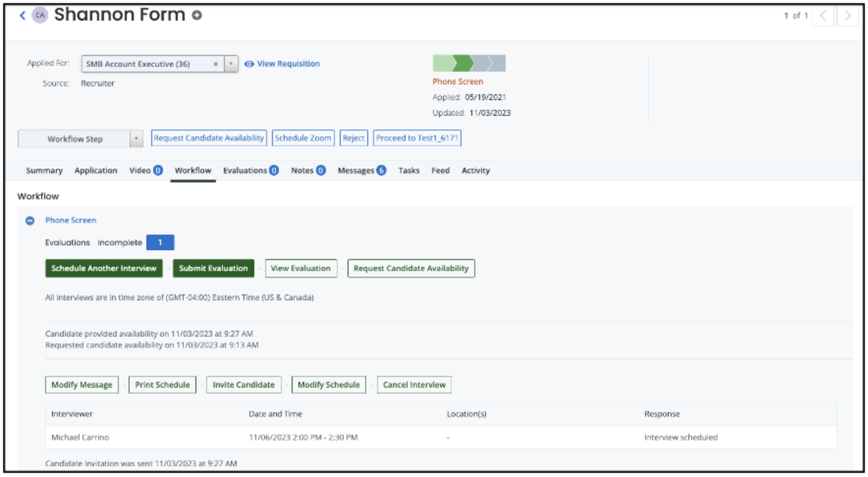Switch to the Application tab
The width and height of the screenshot is (868, 477).
pyautogui.click(x=96, y=170)
